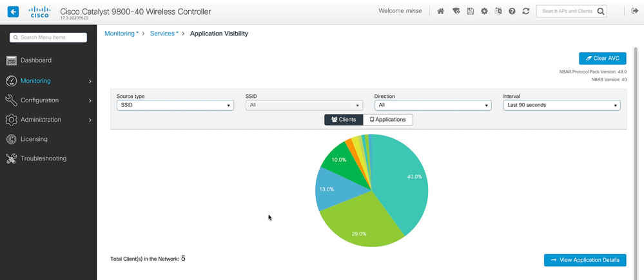
Task: Select Monitoring in the sidebar
Action: point(35,80)
